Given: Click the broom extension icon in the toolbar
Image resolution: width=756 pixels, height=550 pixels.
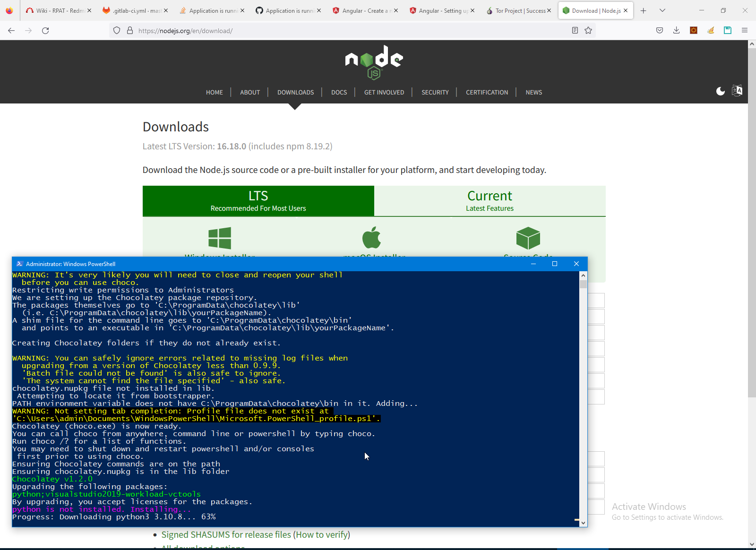Looking at the screenshot, I should pos(711,31).
